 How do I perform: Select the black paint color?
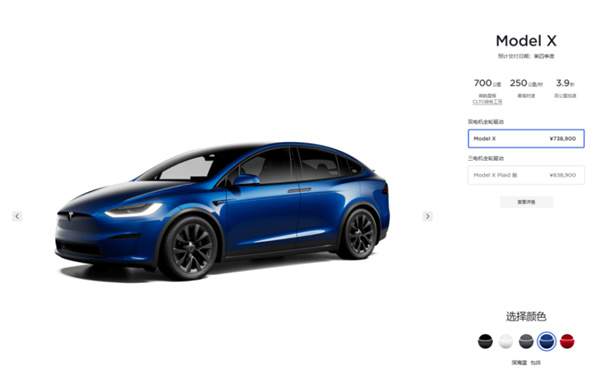pos(485,341)
